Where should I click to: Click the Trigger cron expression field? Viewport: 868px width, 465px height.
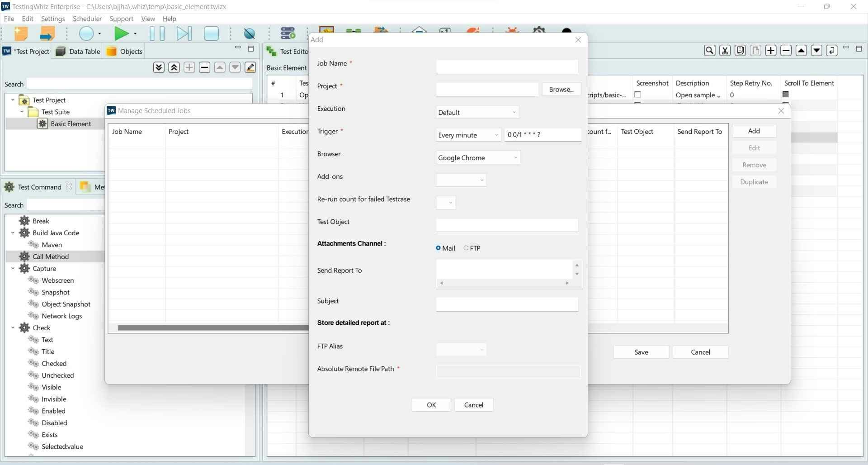pyautogui.click(x=543, y=134)
